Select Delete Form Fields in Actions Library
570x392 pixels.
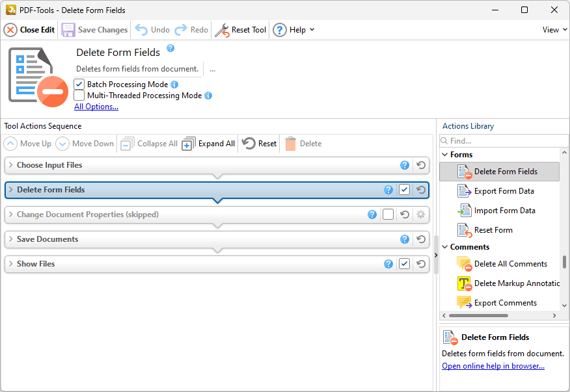[500, 172]
